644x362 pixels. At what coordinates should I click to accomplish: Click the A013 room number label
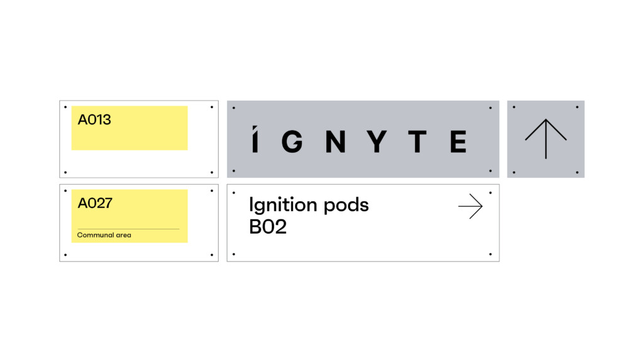coord(94,119)
